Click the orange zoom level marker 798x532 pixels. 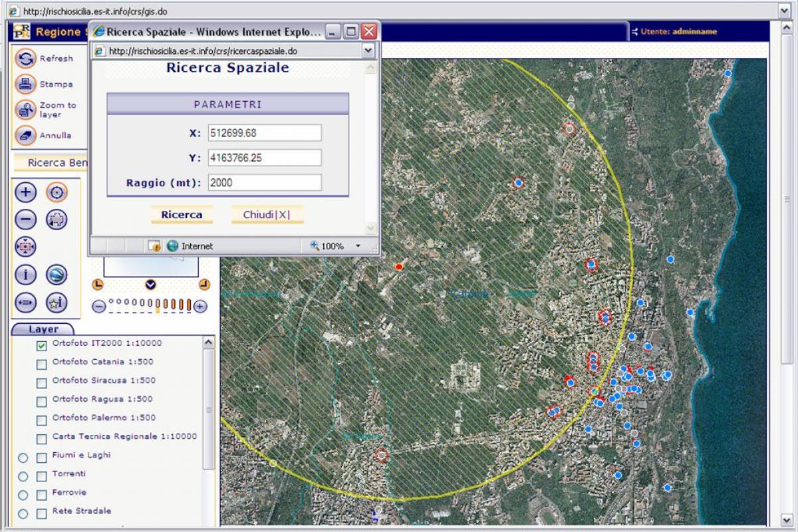coord(158,305)
